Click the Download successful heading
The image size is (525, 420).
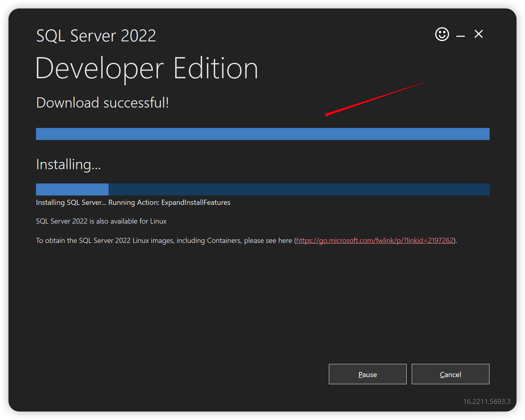pyautogui.click(x=102, y=102)
